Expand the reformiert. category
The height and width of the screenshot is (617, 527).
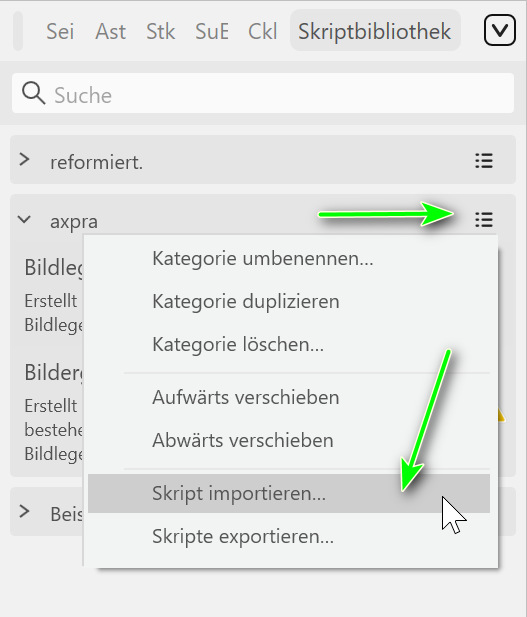24,160
